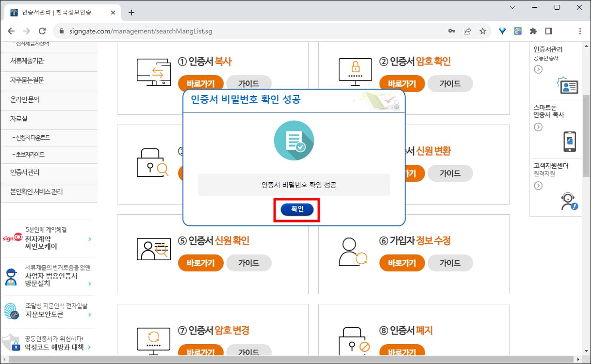
Task: Select the ID-card magnifier icon for 인증서 신원 확인
Action: point(153,250)
